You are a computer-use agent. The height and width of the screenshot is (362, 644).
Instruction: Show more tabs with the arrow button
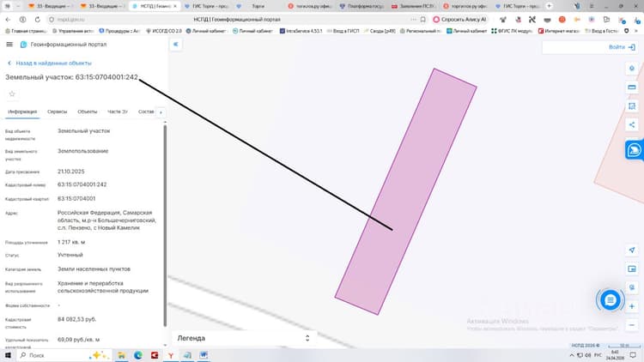pyautogui.click(x=161, y=112)
